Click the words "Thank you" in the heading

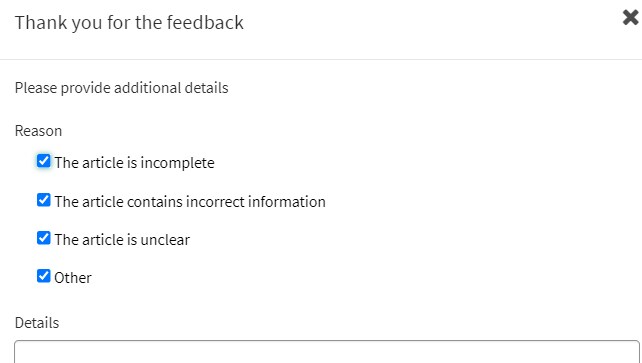pos(59,23)
